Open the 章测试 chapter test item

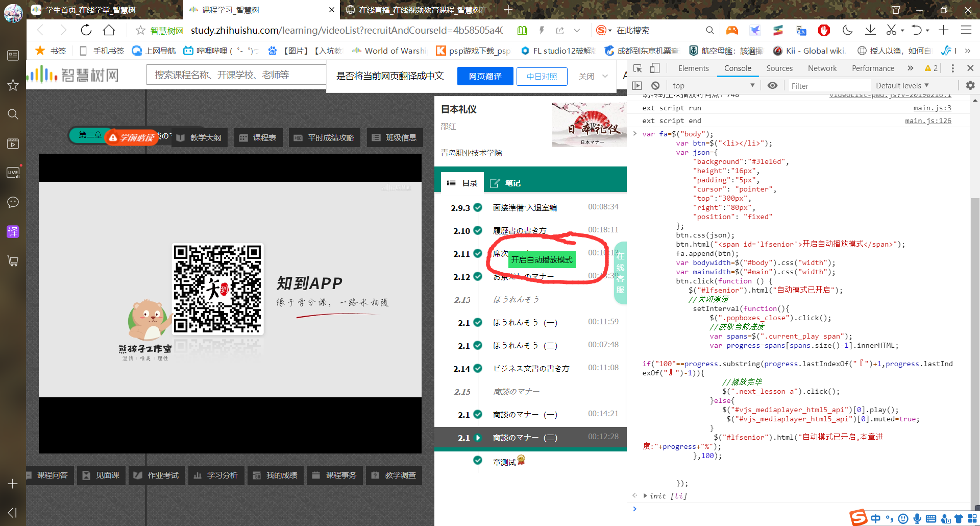(x=504, y=462)
